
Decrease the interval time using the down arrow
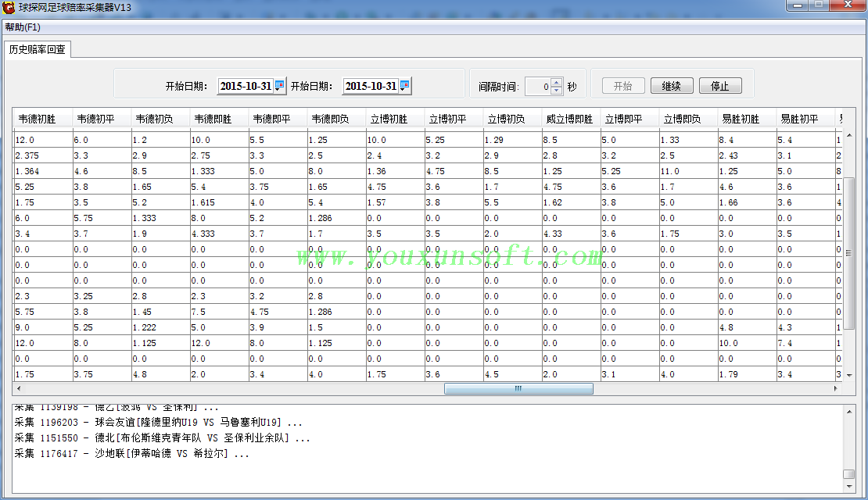[556, 91]
